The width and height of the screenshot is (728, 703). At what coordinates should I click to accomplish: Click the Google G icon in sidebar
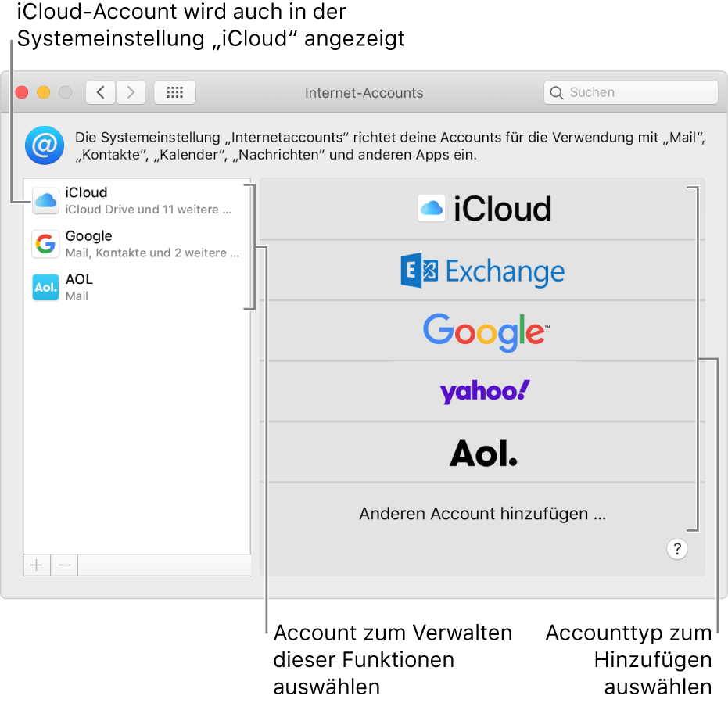pyautogui.click(x=45, y=244)
